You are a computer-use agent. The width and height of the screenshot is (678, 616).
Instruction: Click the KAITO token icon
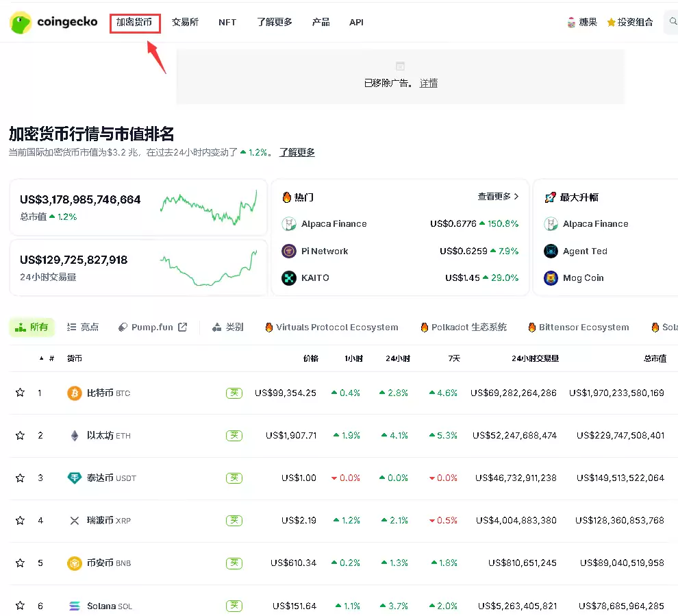click(288, 278)
